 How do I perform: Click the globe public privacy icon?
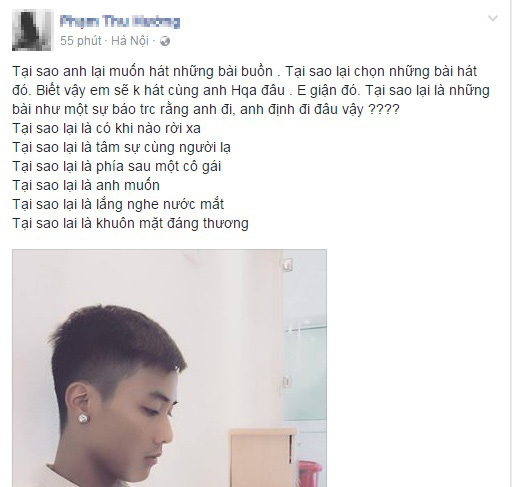point(165,41)
